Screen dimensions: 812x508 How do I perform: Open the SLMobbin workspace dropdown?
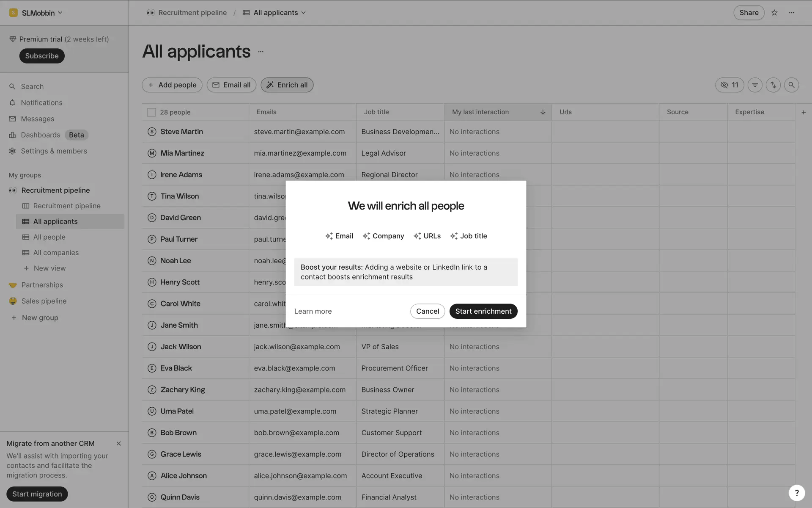36,13
